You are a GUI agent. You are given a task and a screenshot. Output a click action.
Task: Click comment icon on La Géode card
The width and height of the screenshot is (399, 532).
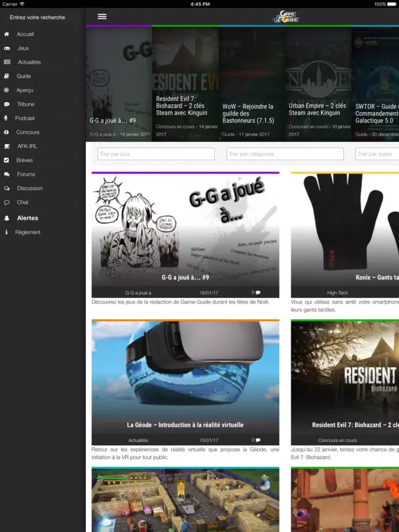(x=258, y=440)
